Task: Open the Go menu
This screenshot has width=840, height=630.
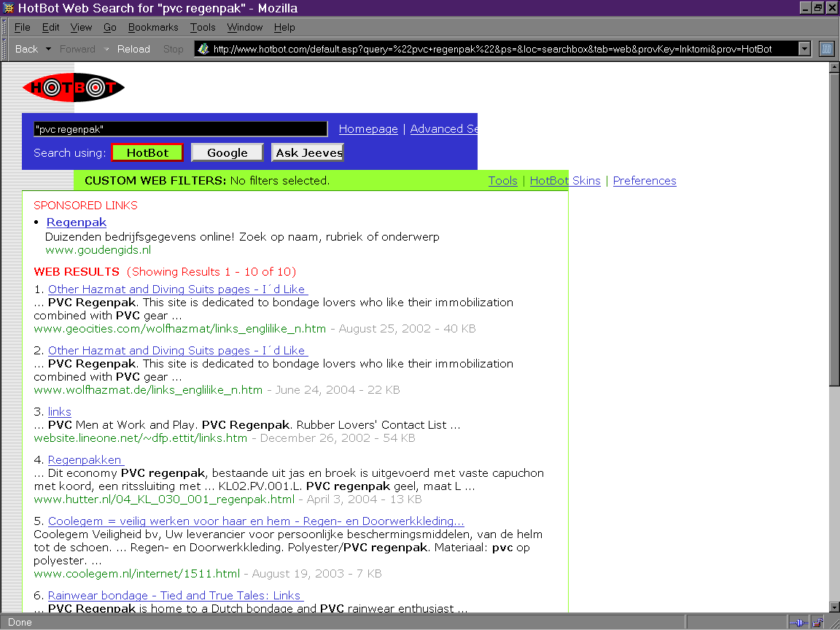Action: coord(110,27)
